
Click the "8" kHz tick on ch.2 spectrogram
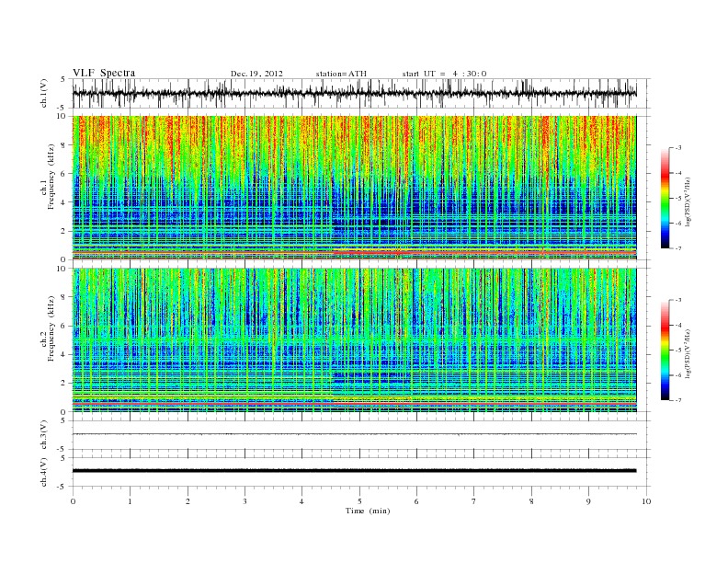63,297
